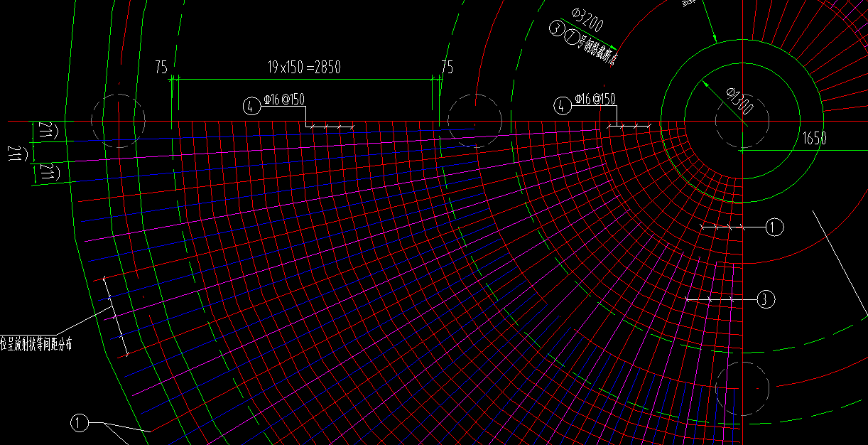This screenshot has height=445, width=868.
Task: Select the Φ3200 diameter annotation
Action: point(587,21)
